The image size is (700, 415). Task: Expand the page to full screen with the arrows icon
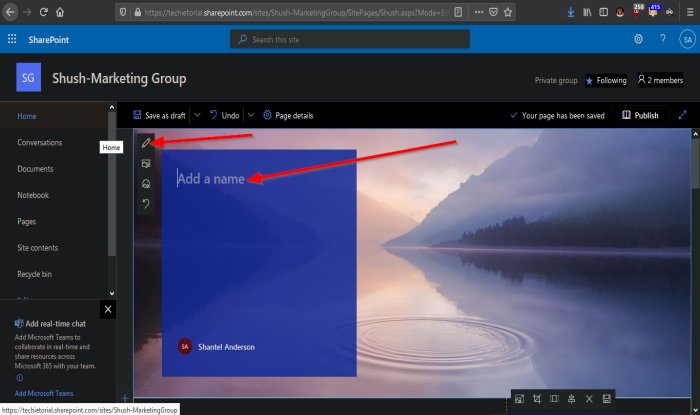682,115
